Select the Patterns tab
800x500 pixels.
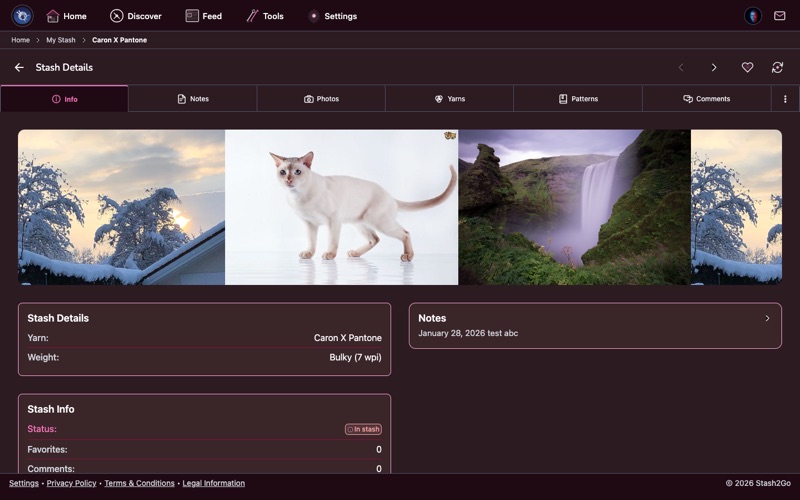pyautogui.click(x=578, y=99)
